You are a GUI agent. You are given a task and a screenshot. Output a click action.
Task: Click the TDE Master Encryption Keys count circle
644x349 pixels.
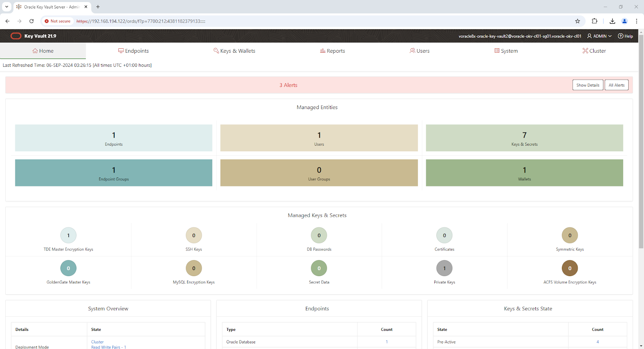point(68,235)
